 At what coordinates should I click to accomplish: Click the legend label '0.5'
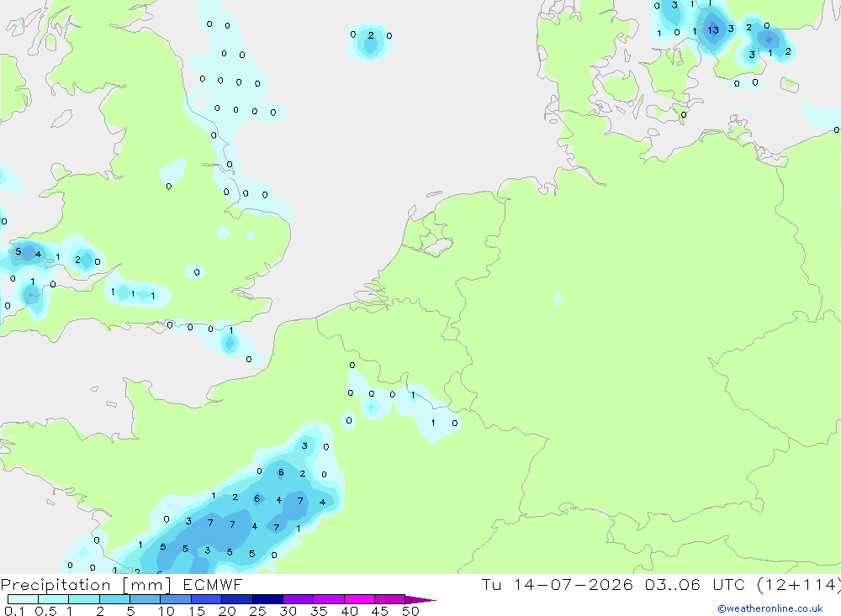[45, 611]
